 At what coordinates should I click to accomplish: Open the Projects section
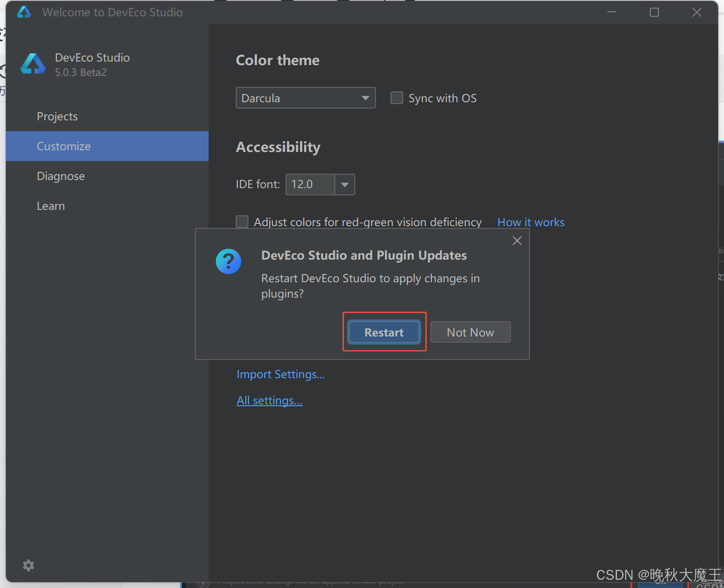pyautogui.click(x=57, y=116)
